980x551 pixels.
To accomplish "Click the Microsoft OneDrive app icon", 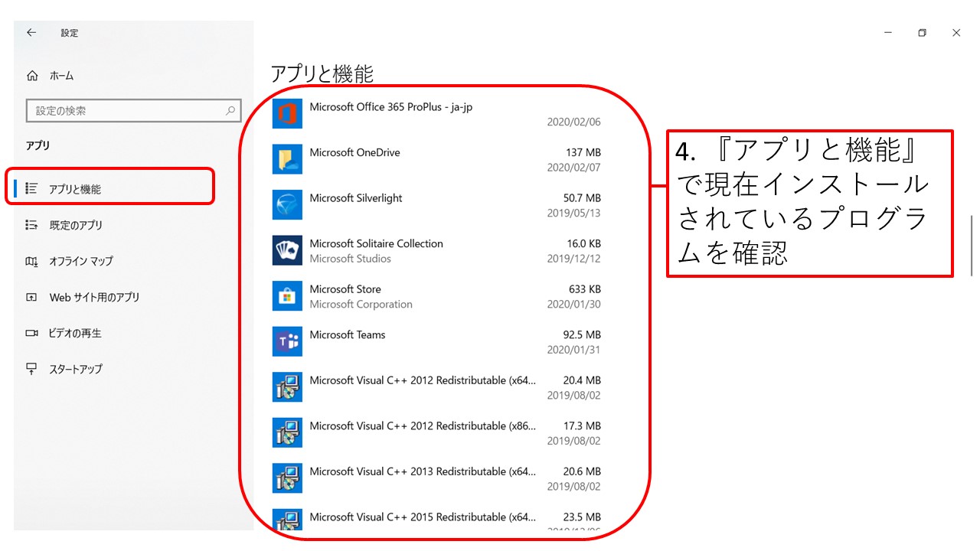I will coord(287,159).
